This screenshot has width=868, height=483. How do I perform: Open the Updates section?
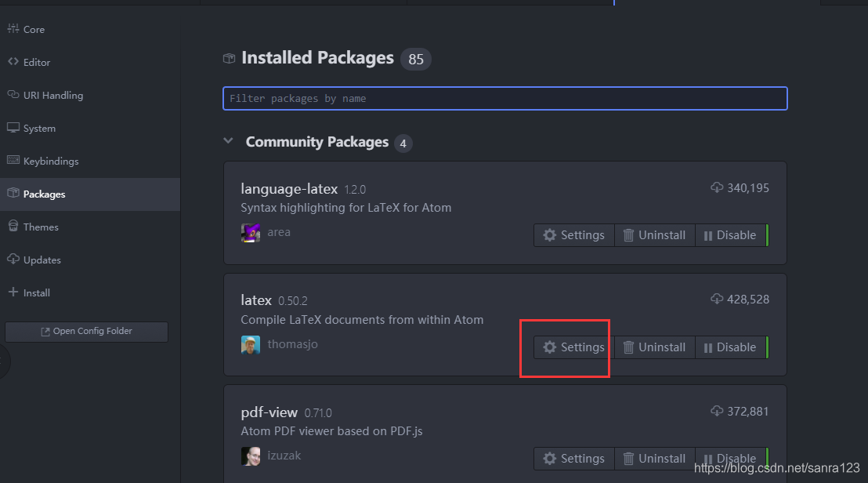pyautogui.click(x=89, y=260)
